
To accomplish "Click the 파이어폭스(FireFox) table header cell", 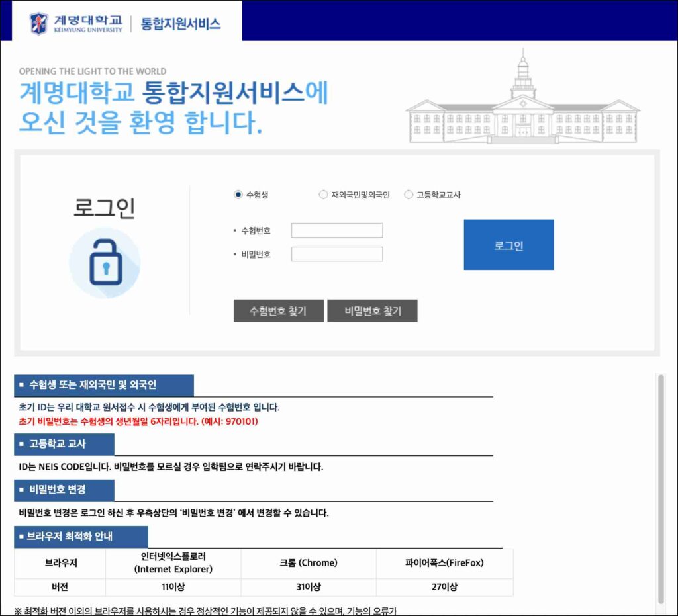I will tap(444, 563).
